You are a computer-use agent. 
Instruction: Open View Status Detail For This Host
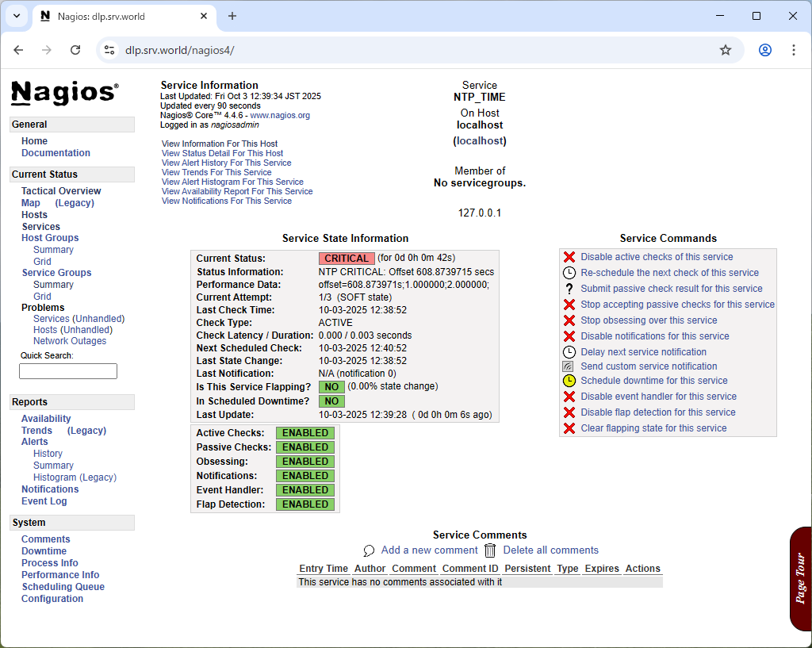click(222, 153)
